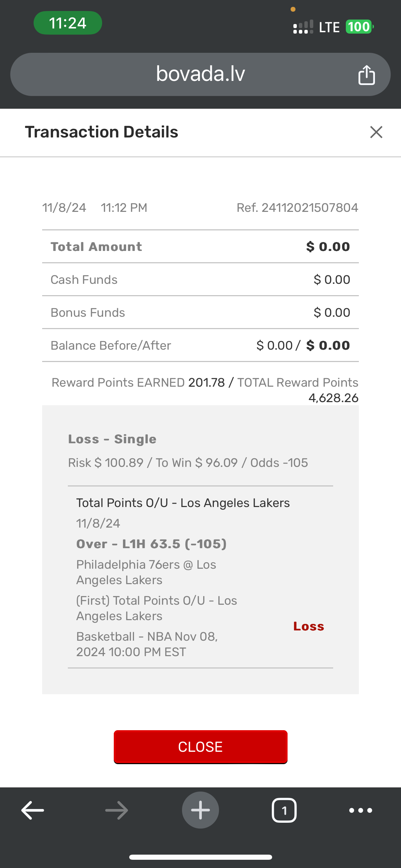This screenshot has width=401, height=868.
Task: Tap the Total Amount row
Action: coord(200,247)
